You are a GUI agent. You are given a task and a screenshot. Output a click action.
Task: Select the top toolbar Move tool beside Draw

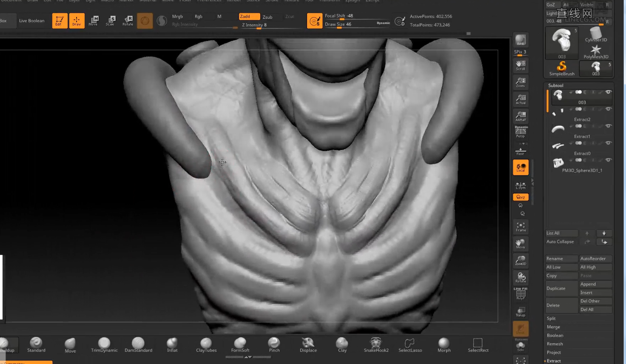click(x=94, y=20)
